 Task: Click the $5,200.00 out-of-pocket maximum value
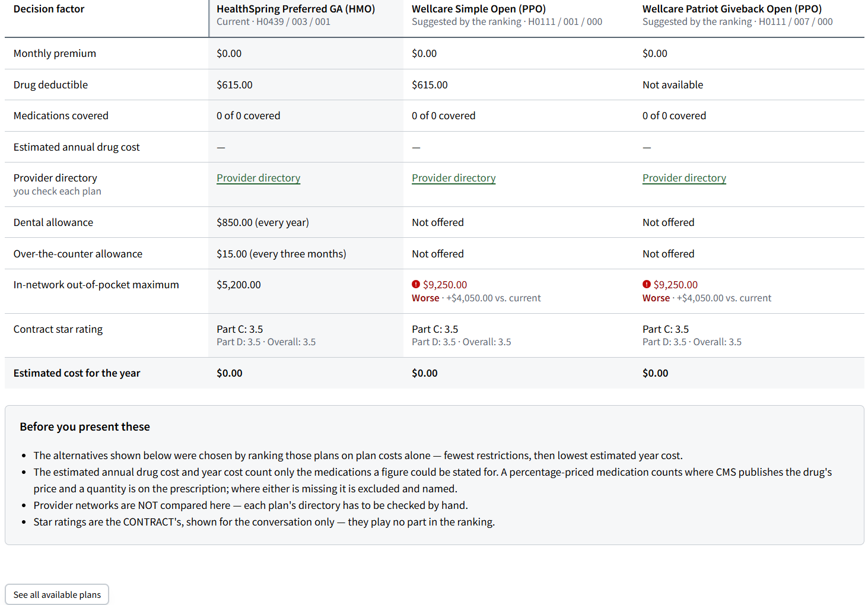pyautogui.click(x=239, y=285)
